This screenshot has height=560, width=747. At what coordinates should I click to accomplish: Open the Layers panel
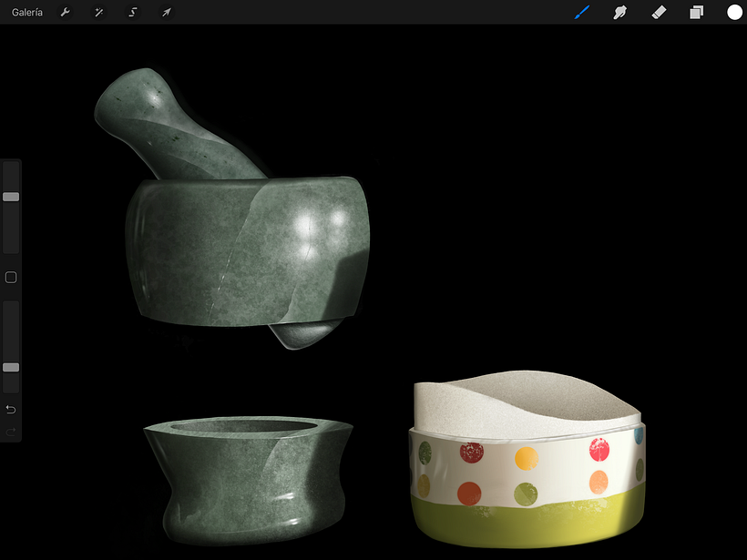tap(696, 13)
